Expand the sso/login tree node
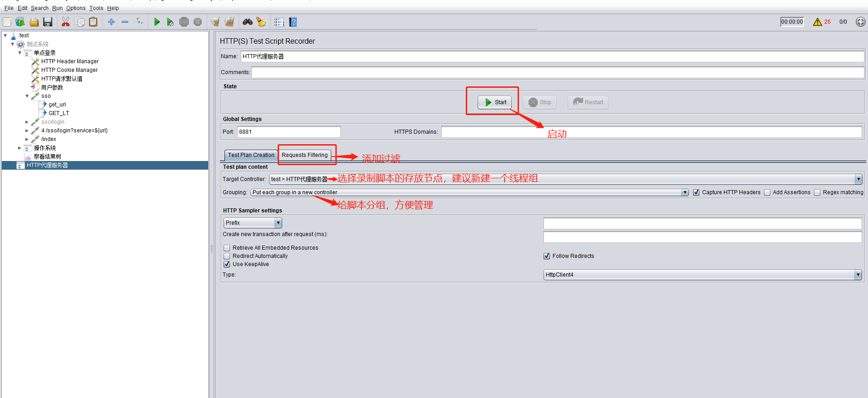 pyautogui.click(x=27, y=122)
